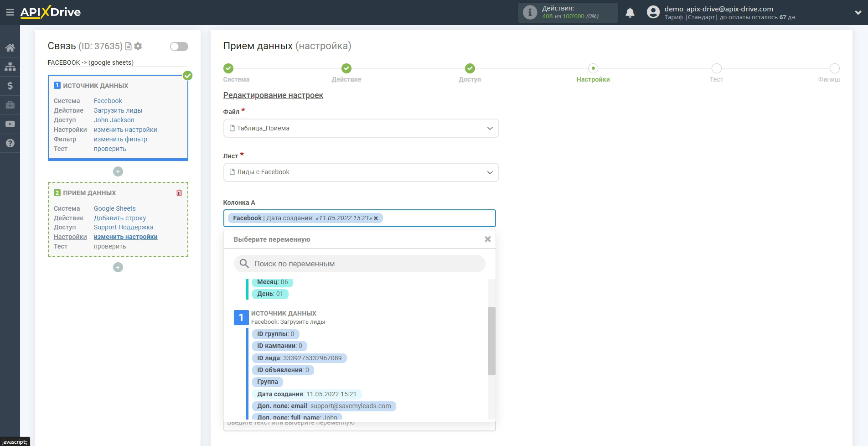
Task: Click the Support Поддержка link
Action: coord(124,227)
